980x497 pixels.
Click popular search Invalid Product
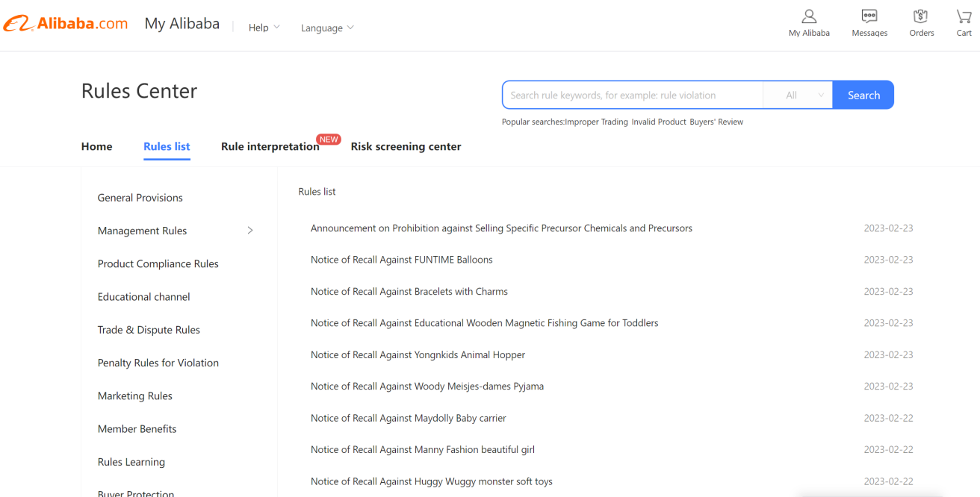click(x=659, y=122)
